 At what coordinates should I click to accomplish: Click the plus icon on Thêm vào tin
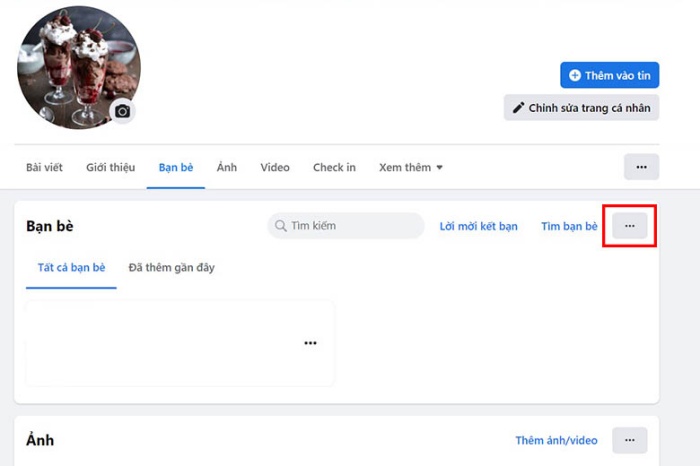click(575, 75)
